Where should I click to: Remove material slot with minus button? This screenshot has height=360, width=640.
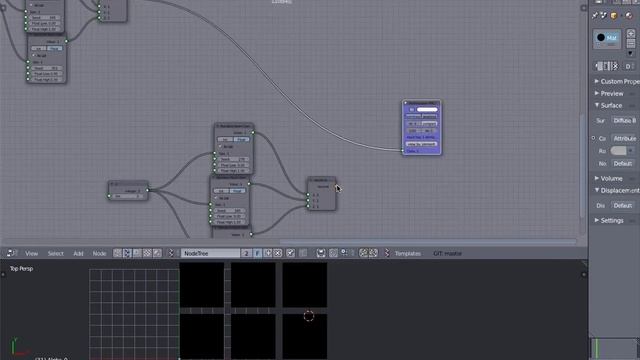pos(631,43)
